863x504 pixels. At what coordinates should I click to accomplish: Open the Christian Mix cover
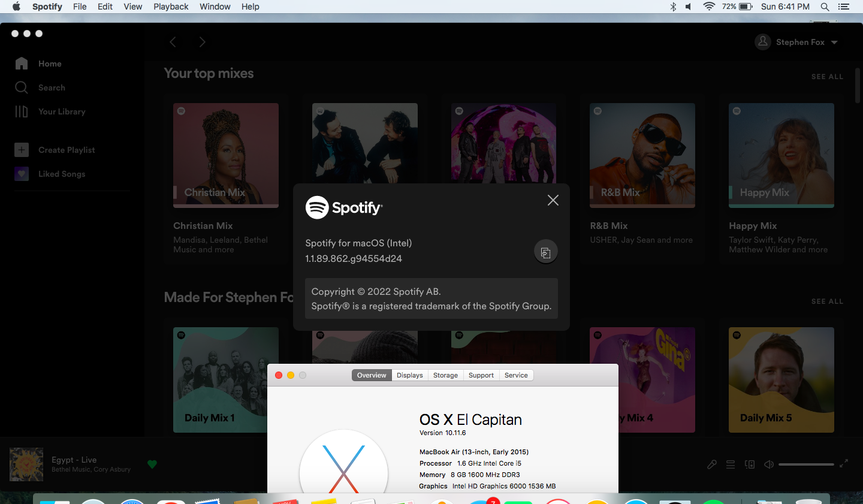(x=226, y=156)
